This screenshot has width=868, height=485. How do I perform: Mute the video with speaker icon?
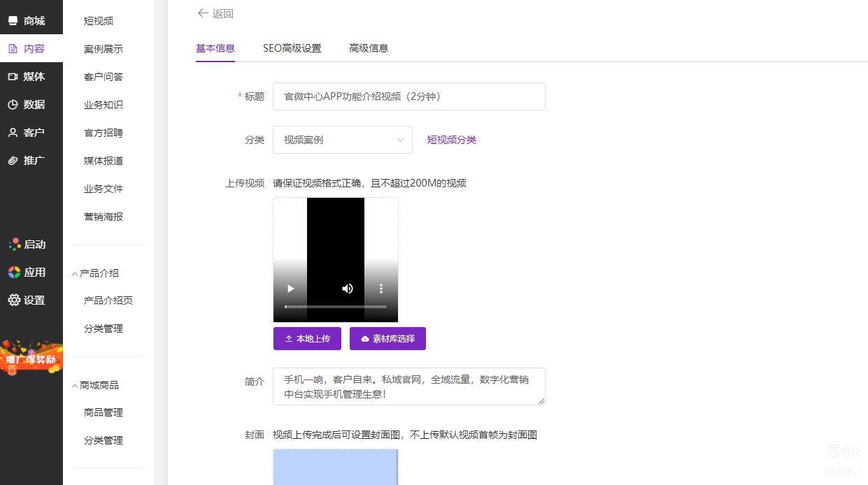tap(348, 289)
